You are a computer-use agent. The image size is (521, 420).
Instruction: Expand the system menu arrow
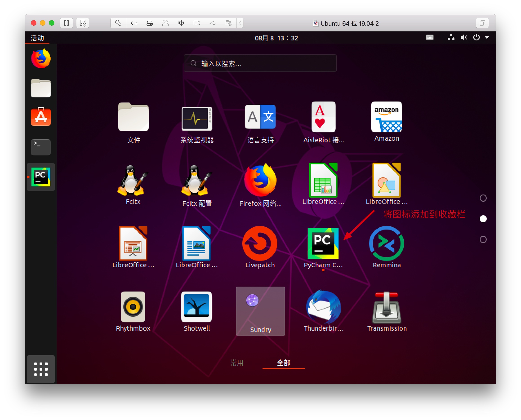pos(487,38)
